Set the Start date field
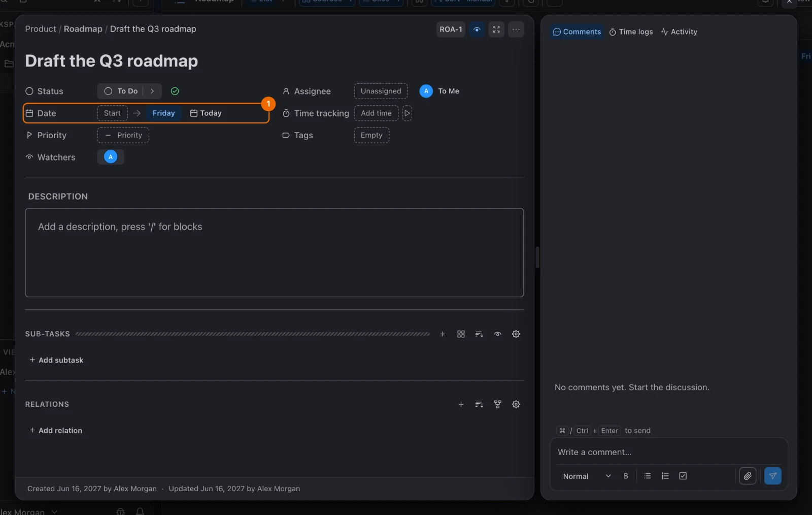This screenshot has height=515, width=812. pyautogui.click(x=113, y=113)
